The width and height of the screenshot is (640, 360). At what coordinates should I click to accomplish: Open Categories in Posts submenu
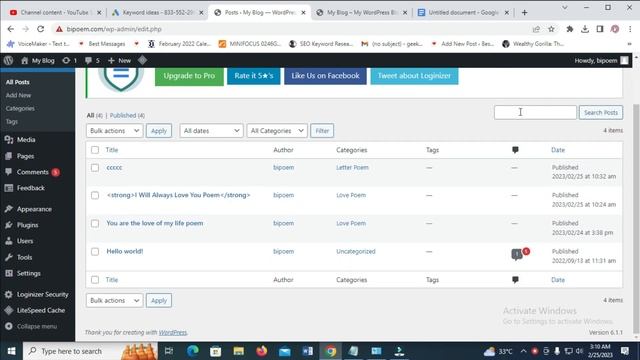(x=20, y=108)
